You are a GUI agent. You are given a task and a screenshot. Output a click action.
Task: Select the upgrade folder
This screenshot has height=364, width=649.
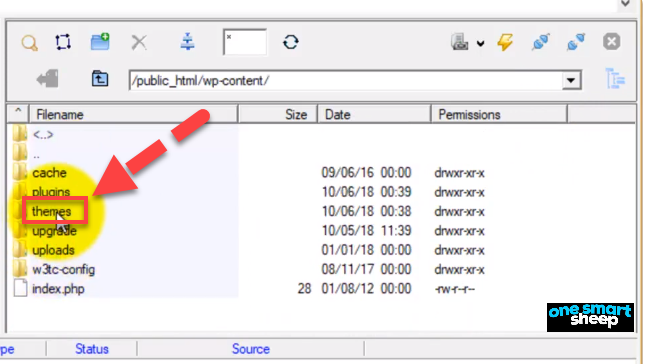(x=54, y=231)
